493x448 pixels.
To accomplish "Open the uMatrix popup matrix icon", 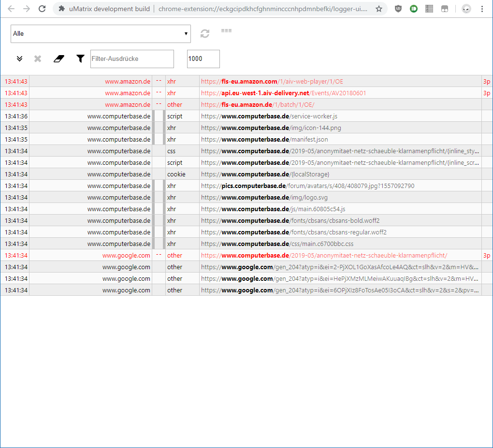I will 226,30.
